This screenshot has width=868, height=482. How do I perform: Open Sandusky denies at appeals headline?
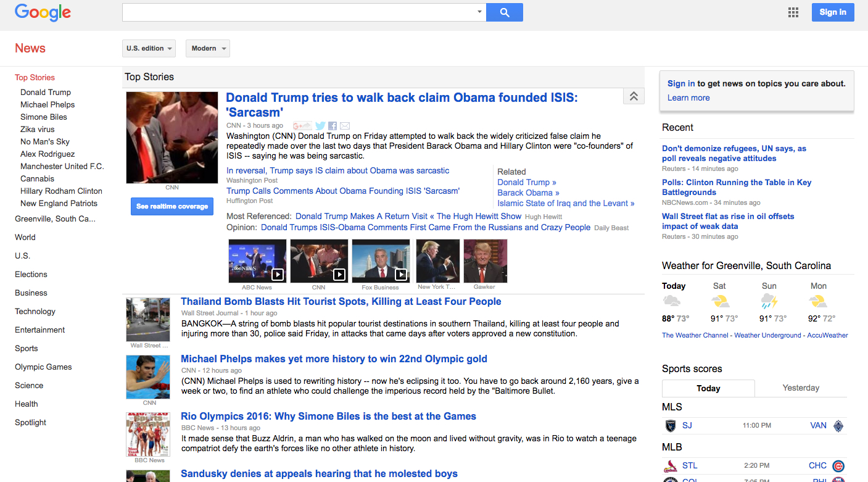point(319,473)
